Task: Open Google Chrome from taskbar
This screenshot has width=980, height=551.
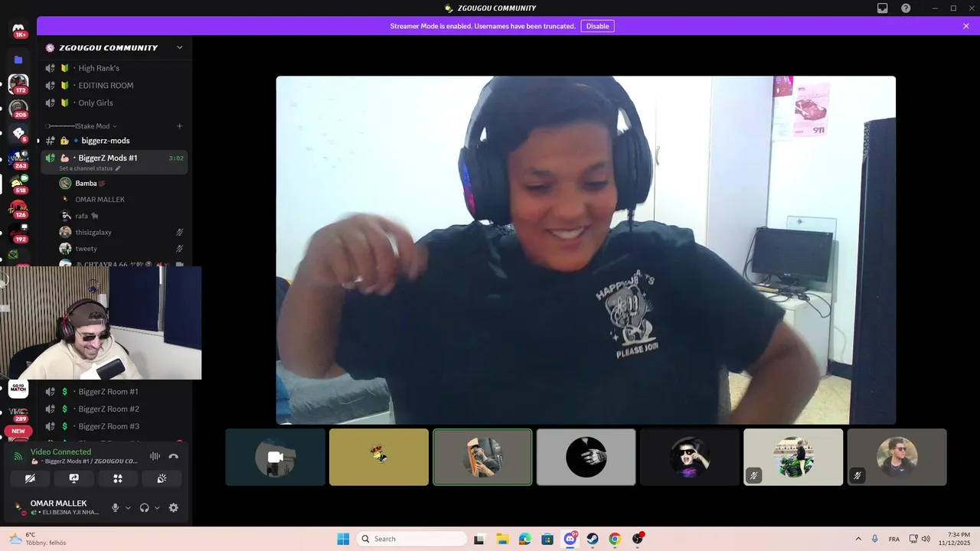Action: (x=615, y=539)
